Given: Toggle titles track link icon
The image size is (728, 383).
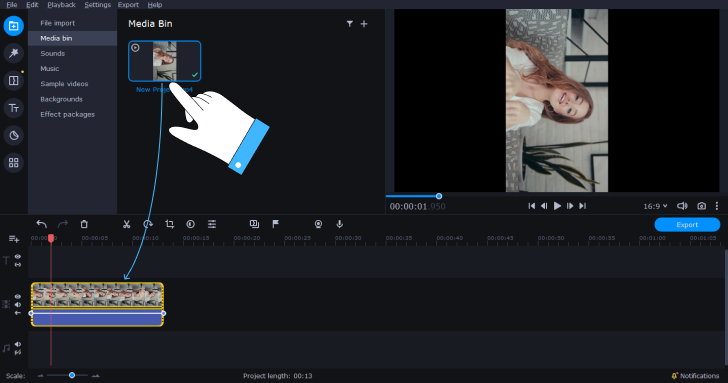Looking at the screenshot, I should (x=18, y=265).
